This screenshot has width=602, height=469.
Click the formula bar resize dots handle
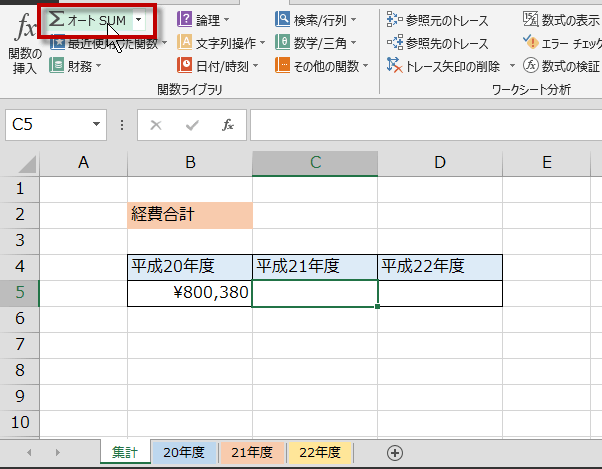[122, 125]
